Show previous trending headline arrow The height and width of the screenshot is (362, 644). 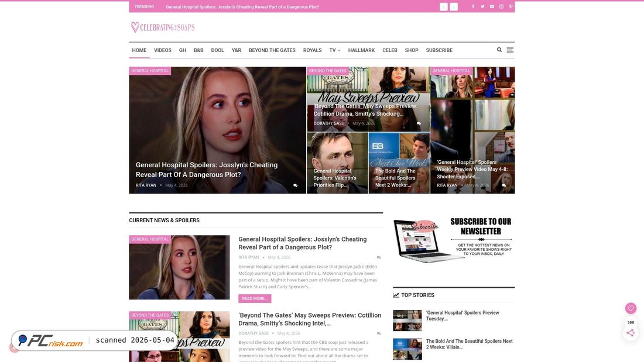[444, 7]
